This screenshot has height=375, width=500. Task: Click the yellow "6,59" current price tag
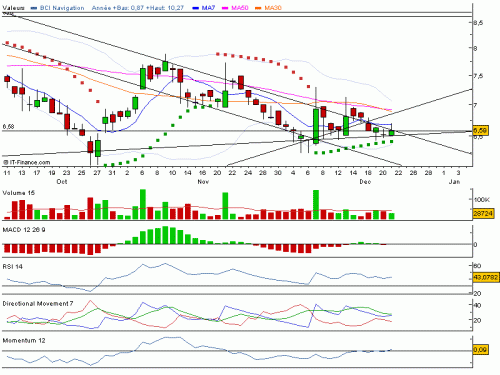480,131
